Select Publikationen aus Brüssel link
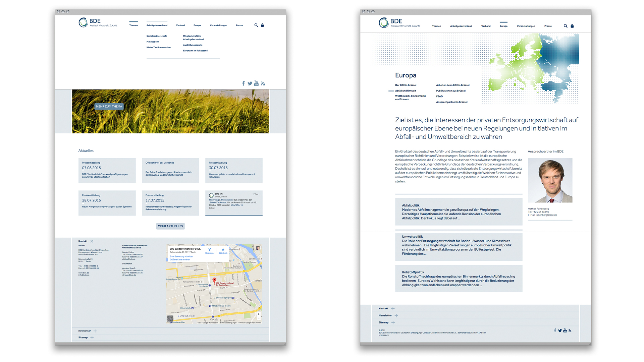Image resolution: width=644 pixels, height=362 pixels. (x=451, y=91)
